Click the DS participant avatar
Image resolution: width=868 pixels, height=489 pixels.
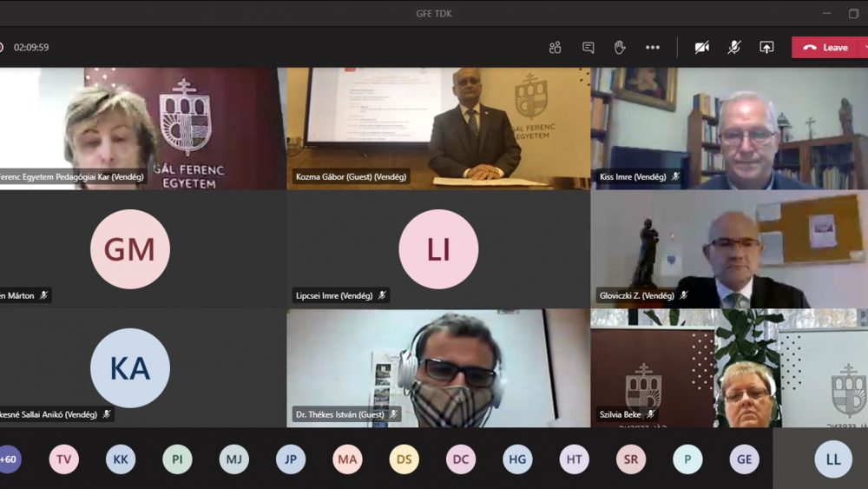(x=404, y=459)
